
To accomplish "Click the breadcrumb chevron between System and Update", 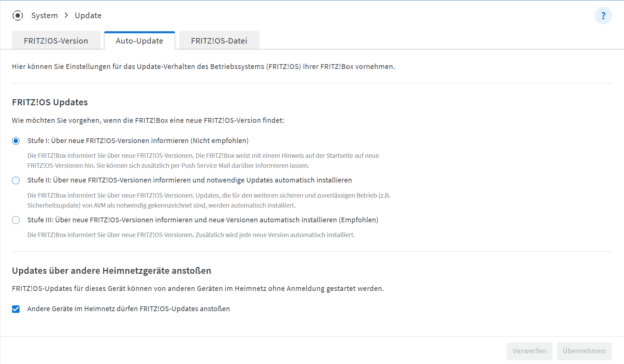I will click(66, 15).
